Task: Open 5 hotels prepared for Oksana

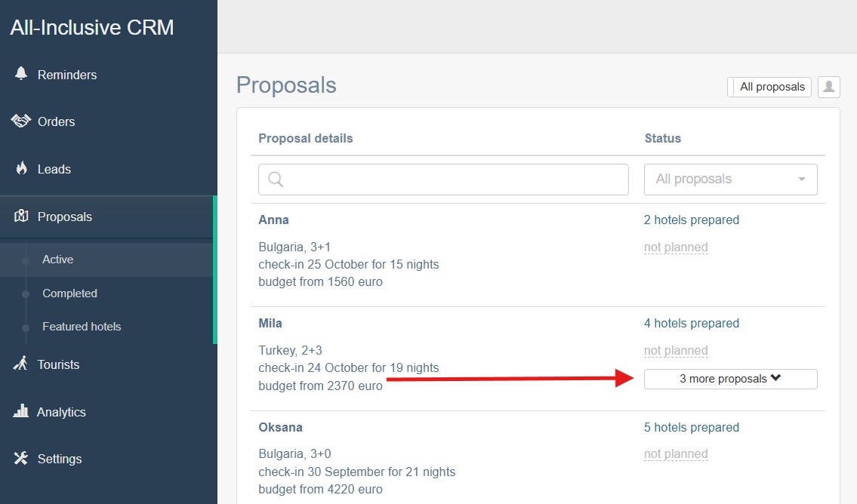Action: [691, 427]
